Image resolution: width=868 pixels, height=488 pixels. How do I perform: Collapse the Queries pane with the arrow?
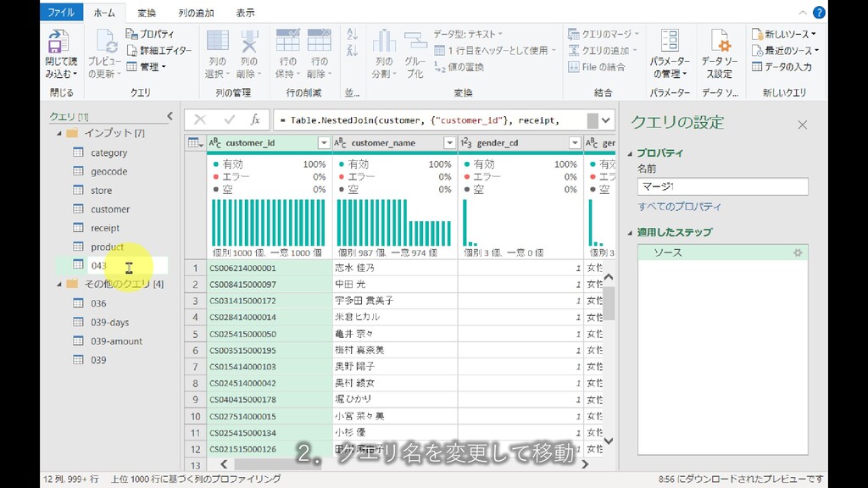[170, 116]
